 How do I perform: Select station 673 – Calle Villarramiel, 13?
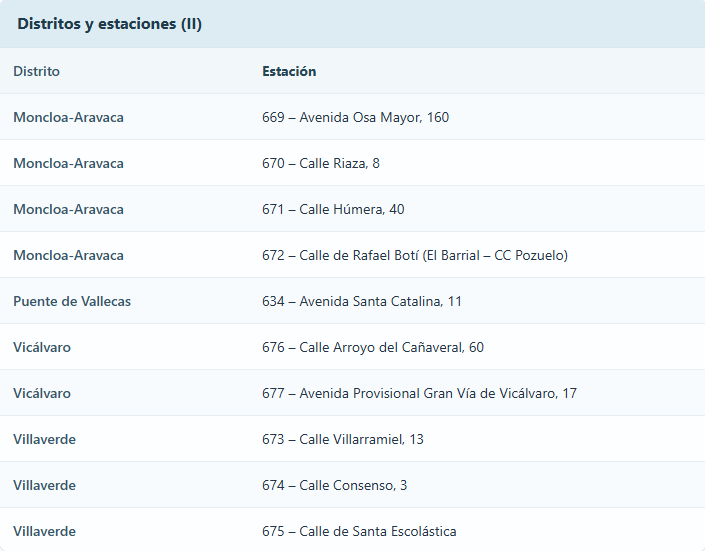(342, 439)
